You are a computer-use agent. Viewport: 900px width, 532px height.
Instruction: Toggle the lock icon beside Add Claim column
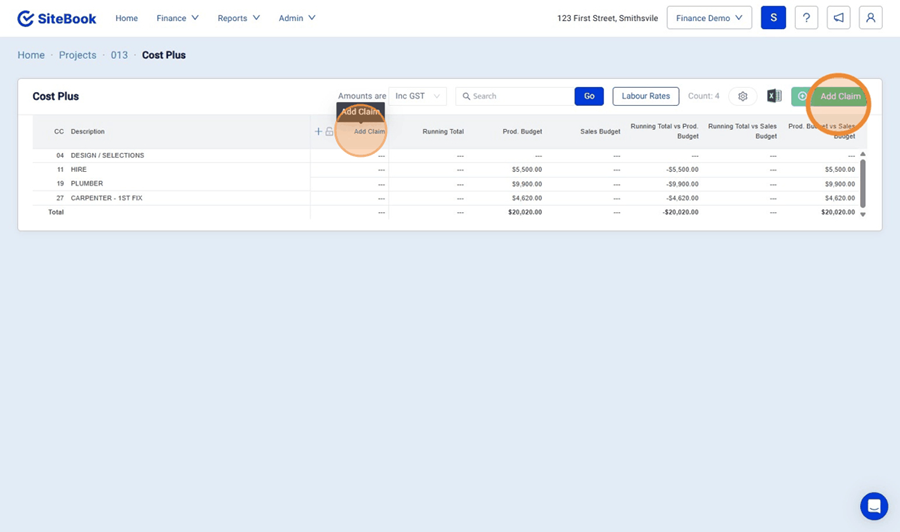pyautogui.click(x=330, y=132)
